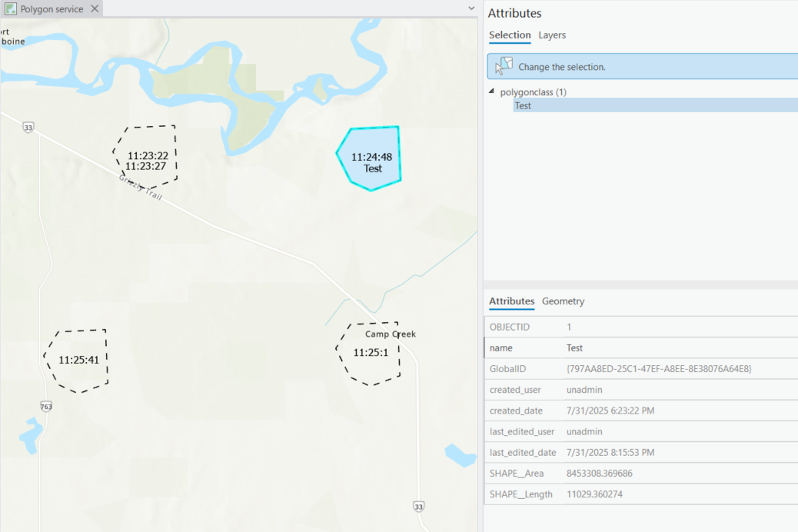Click the Camp Creek map label
This screenshot has width=798, height=532.
pos(391,334)
